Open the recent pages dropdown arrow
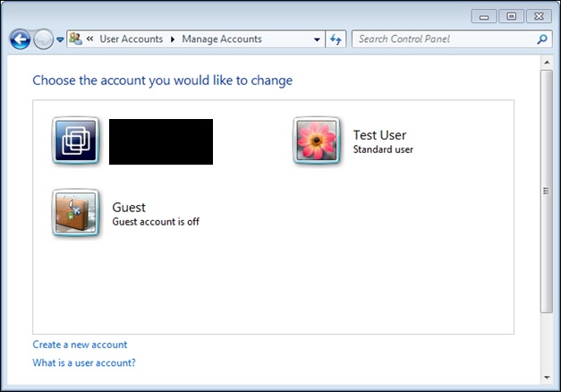The width and height of the screenshot is (561, 392). click(60, 39)
